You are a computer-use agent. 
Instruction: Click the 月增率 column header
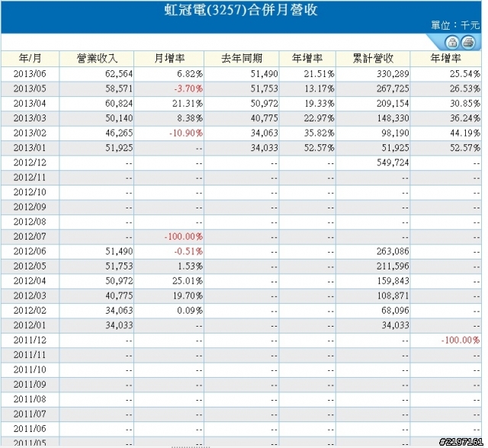coord(169,58)
